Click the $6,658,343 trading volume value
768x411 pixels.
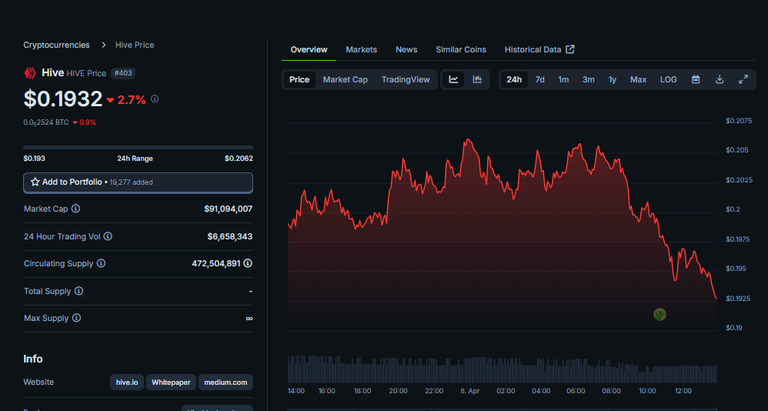tap(230, 237)
